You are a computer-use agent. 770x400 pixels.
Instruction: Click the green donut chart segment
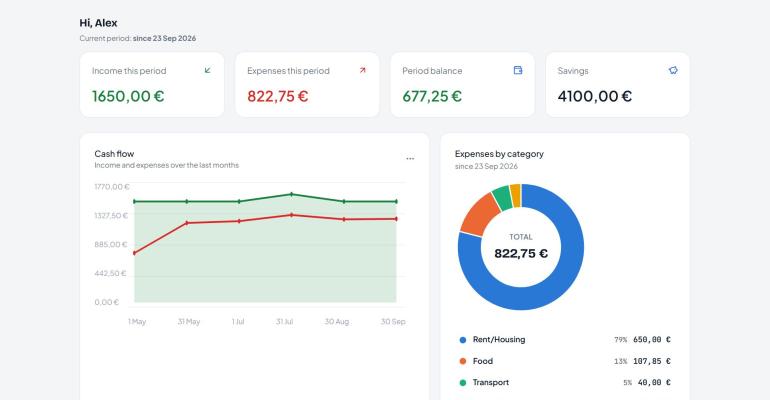[502, 197]
